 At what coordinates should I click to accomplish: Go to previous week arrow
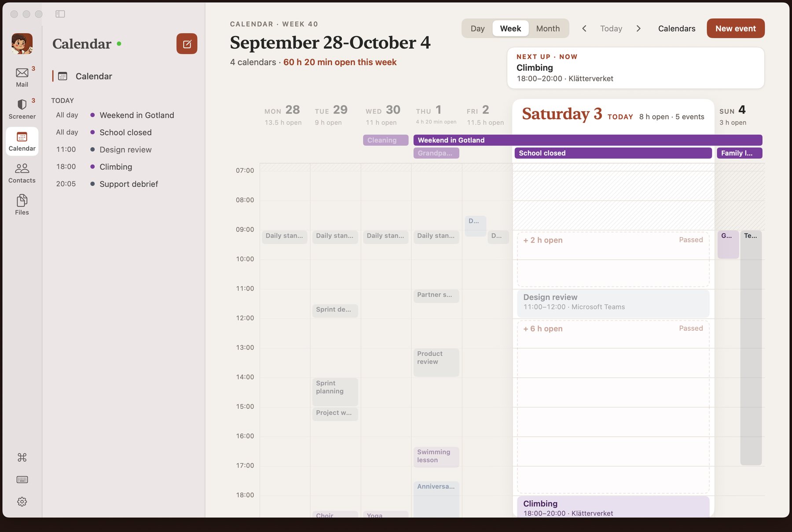pyautogui.click(x=584, y=29)
